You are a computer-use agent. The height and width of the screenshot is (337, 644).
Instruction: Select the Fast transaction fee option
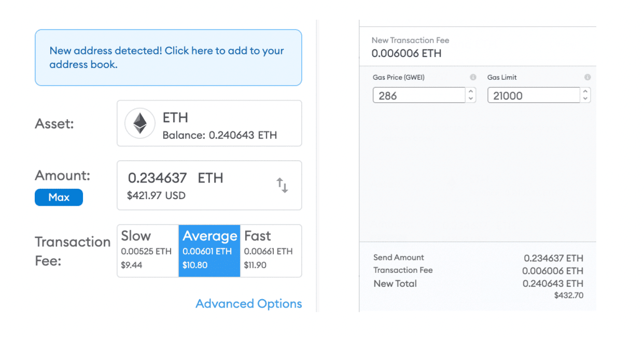coord(271,251)
